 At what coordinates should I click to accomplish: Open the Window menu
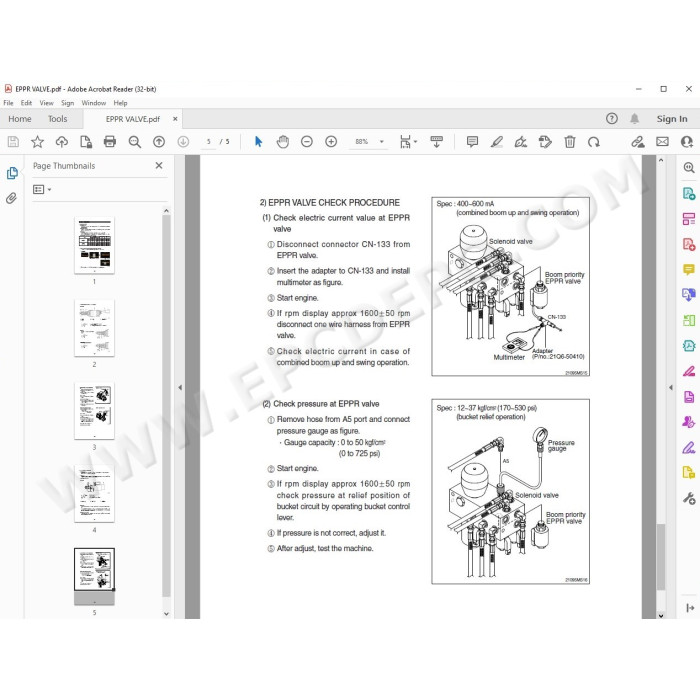(94, 103)
